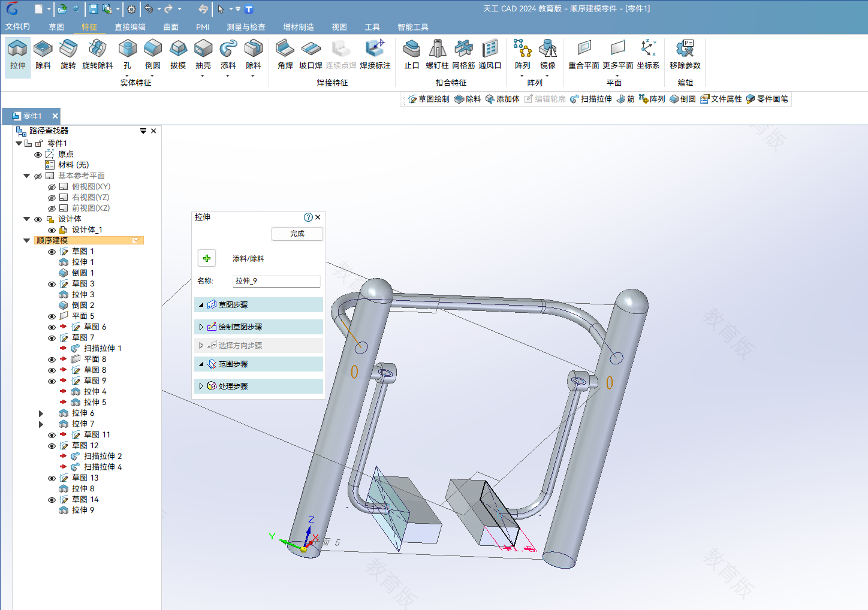Expand the 绘制草图步骤 section

point(201,327)
